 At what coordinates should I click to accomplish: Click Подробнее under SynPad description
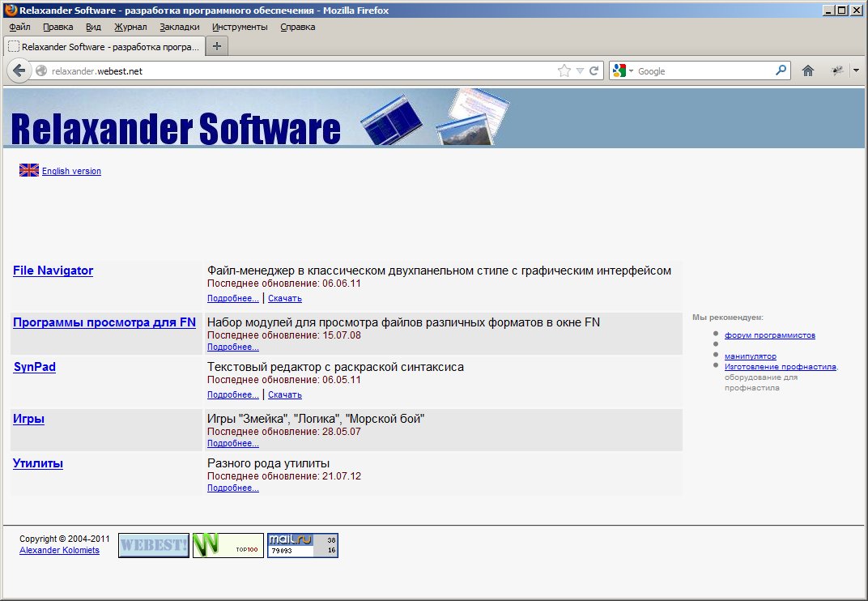click(232, 394)
